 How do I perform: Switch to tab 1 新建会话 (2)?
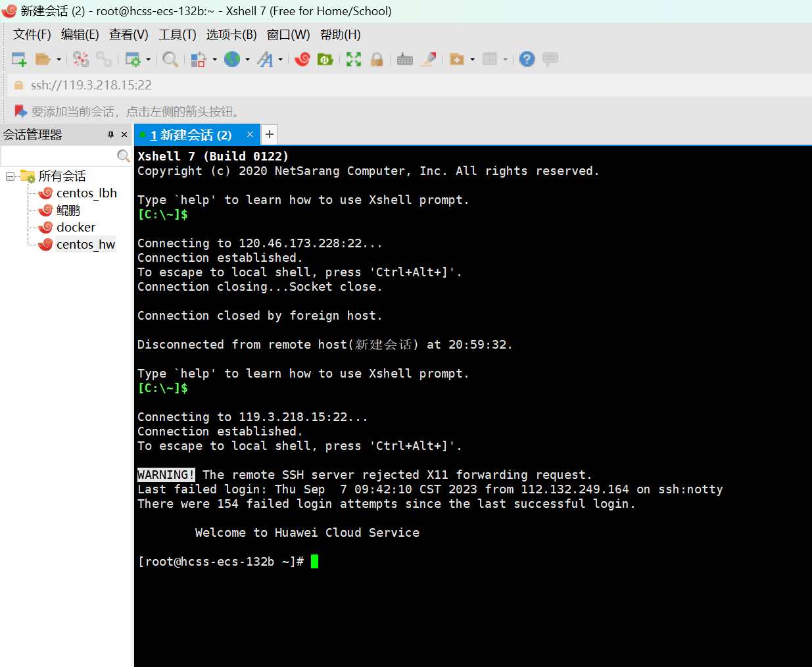[x=191, y=135]
